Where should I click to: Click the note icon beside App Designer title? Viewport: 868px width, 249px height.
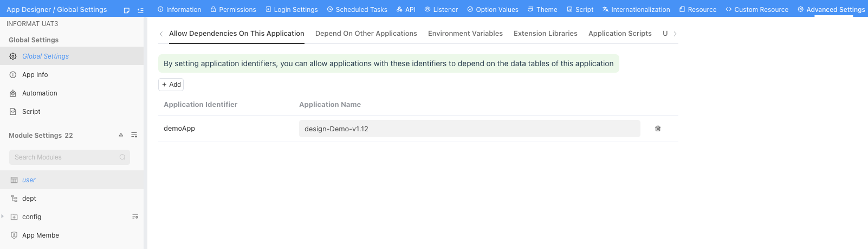tap(126, 10)
